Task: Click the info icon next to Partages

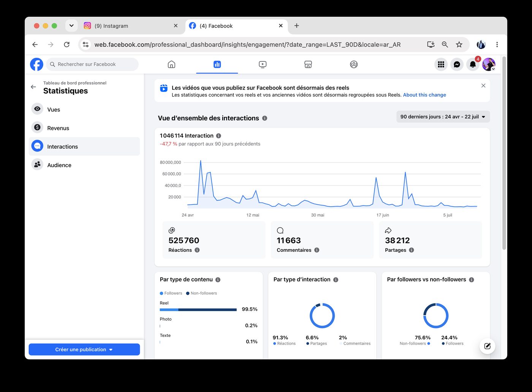Action: pos(412,250)
